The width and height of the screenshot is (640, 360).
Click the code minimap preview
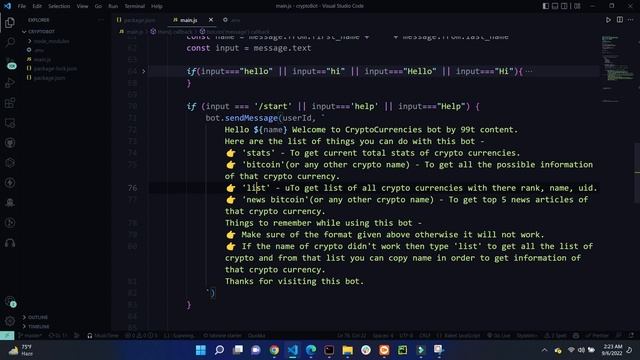coord(617,69)
